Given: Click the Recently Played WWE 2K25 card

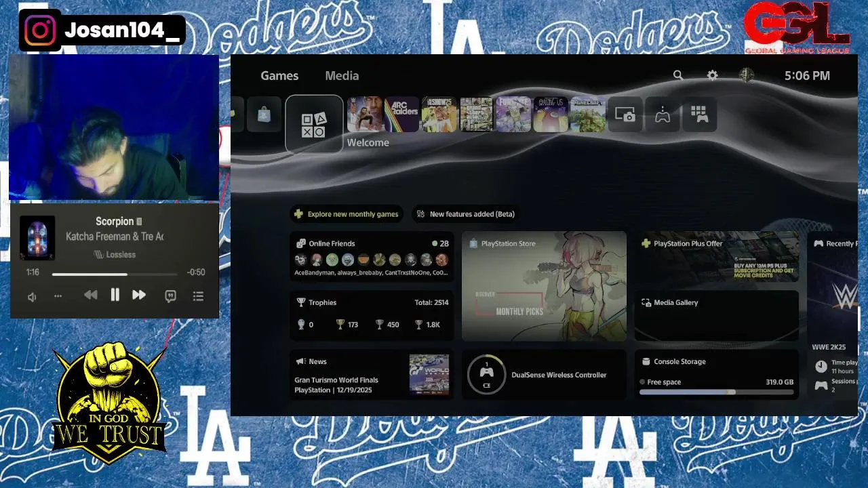Looking at the screenshot, I should coord(833,315).
